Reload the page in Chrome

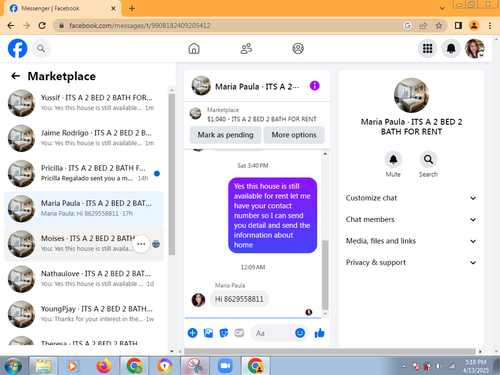[42, 25]
